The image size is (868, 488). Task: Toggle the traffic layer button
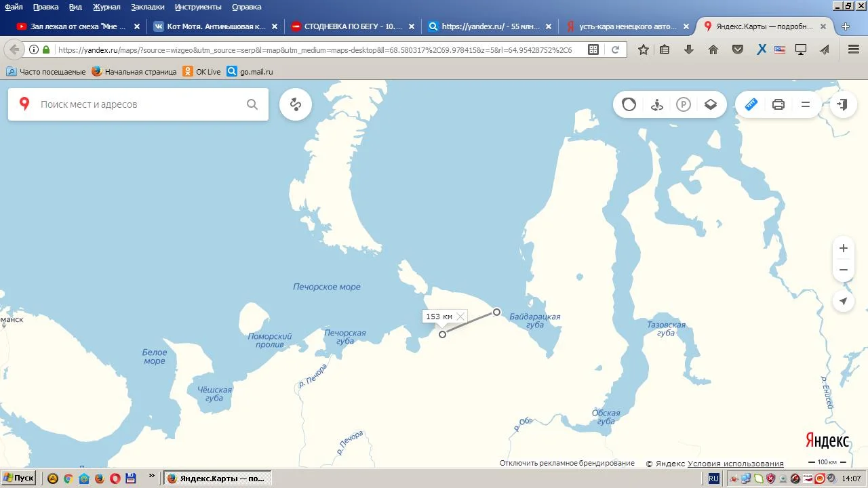point(629,104)
